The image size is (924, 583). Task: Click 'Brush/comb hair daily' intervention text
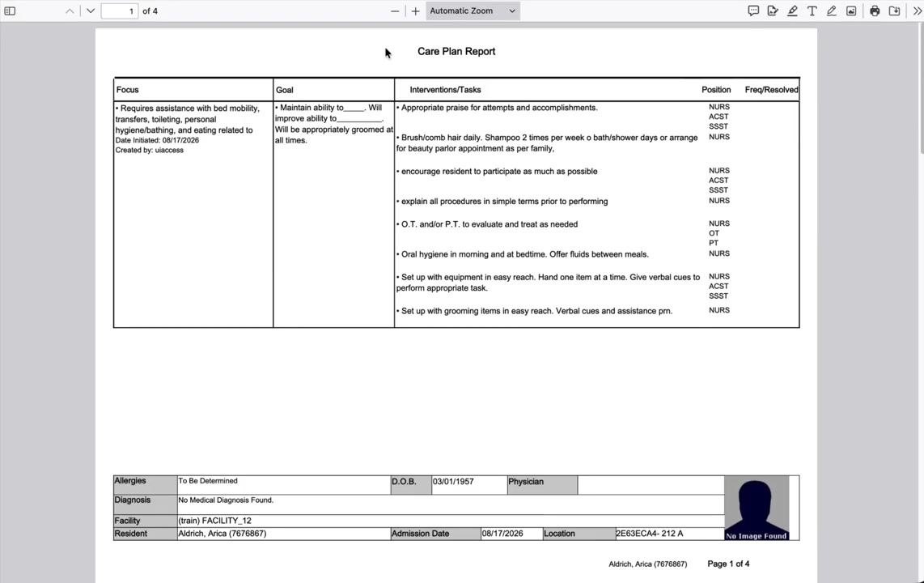547,143
